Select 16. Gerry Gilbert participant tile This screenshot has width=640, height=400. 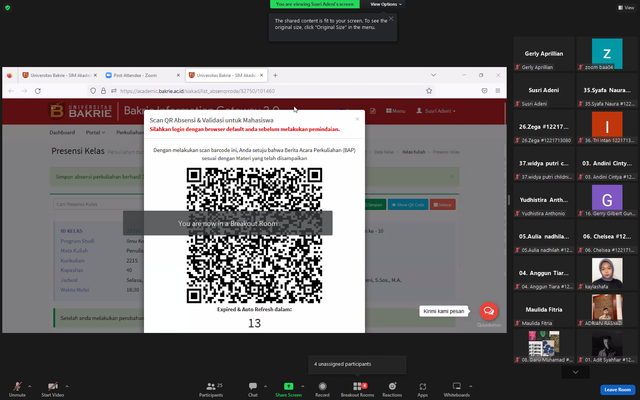click(x=607, y=200)
